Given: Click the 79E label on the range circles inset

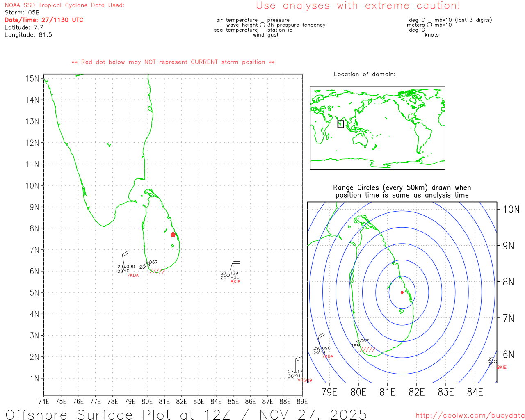Looking at the screenshot, I should (329, 392).
